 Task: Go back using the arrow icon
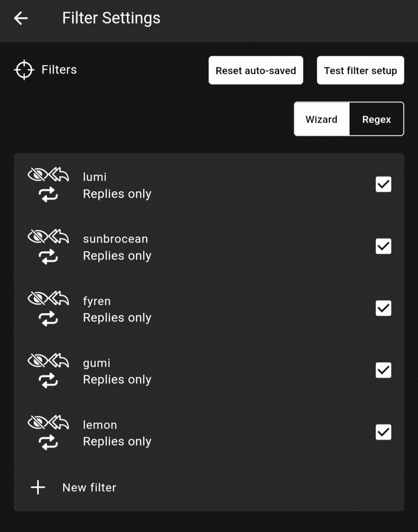pos(21,18)
